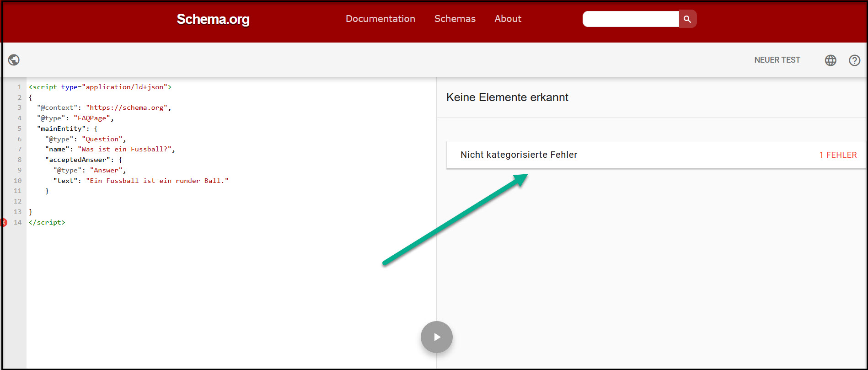
Task: Click the "@context" line in the code
Action: click(x=104, y=107)
